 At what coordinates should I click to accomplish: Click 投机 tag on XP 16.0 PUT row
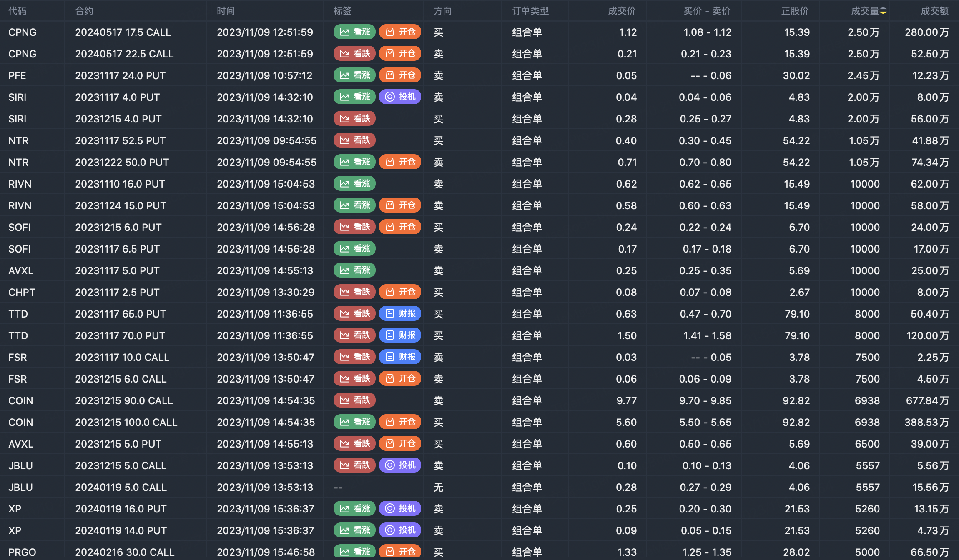(400, 509)
